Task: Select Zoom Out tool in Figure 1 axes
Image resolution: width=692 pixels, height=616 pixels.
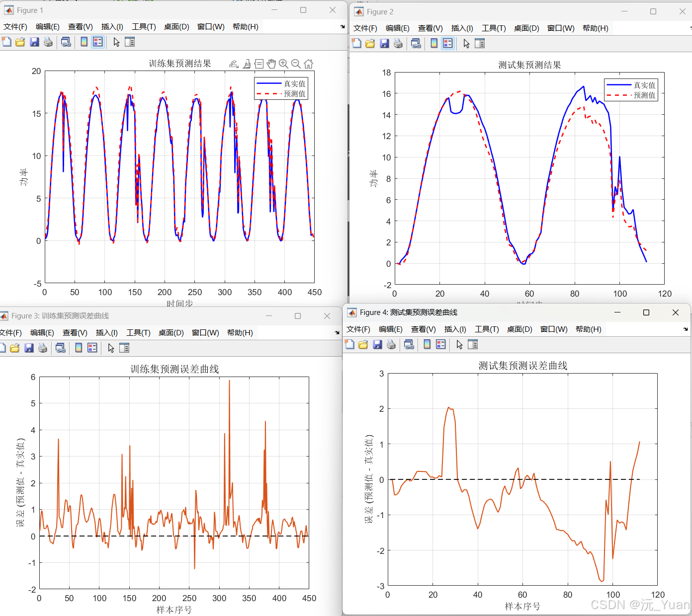Action: (296, 64)
